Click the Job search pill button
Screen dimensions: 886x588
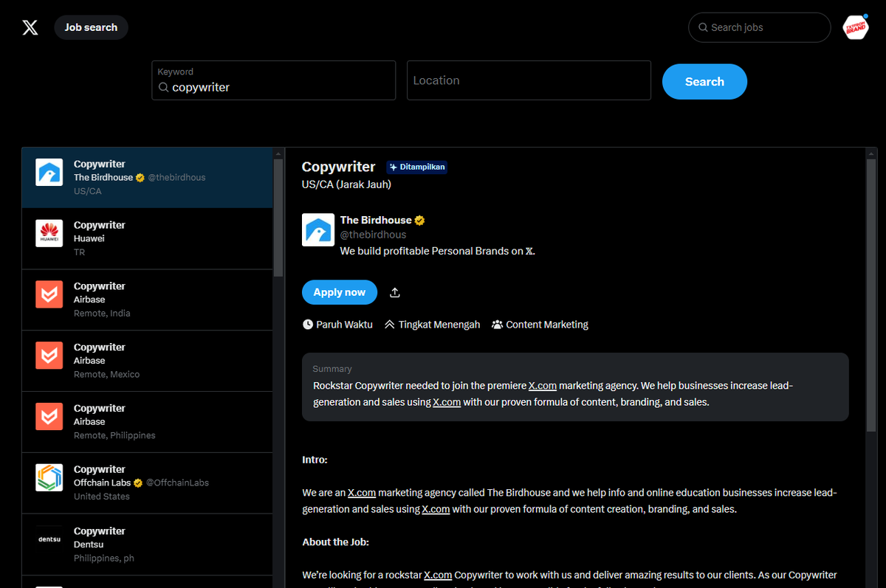91,27
